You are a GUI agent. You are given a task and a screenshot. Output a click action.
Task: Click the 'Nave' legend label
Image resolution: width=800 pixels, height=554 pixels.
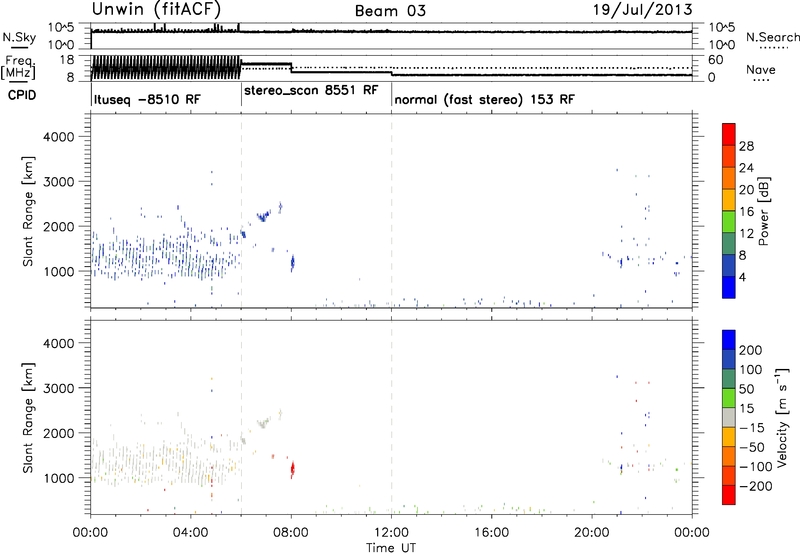[x=760, y=69]
